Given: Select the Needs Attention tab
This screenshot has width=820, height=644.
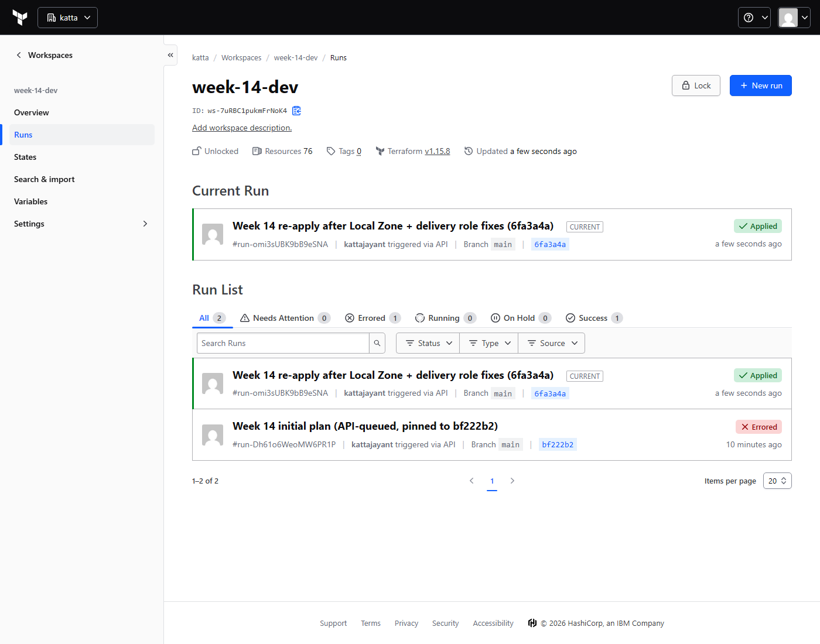Looking at the screenshot, I should 285,318.
